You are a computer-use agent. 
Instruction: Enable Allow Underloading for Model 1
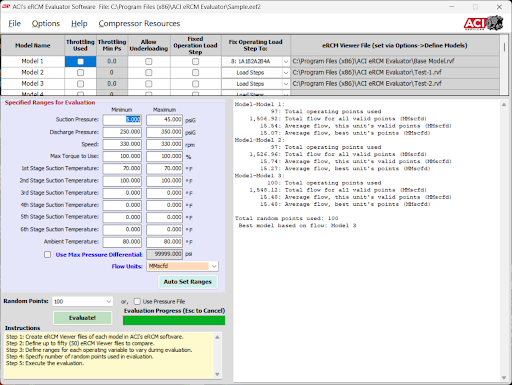[149, 61]
